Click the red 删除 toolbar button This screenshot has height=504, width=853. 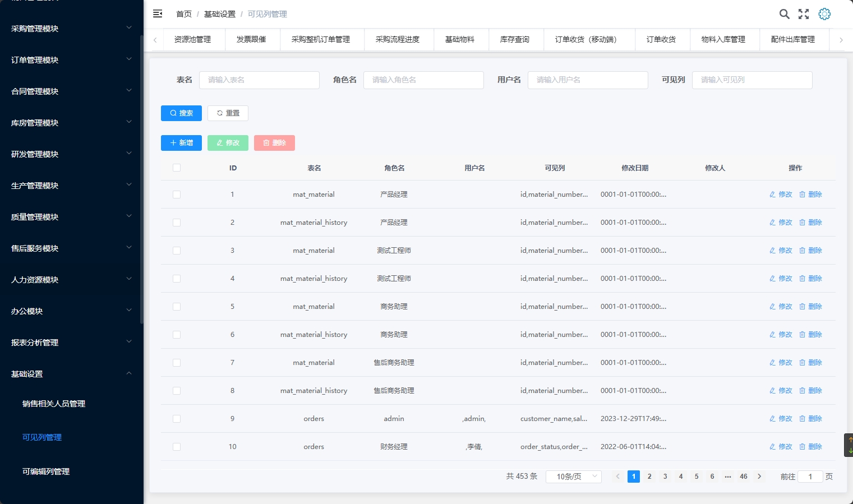tap(274, 143)
